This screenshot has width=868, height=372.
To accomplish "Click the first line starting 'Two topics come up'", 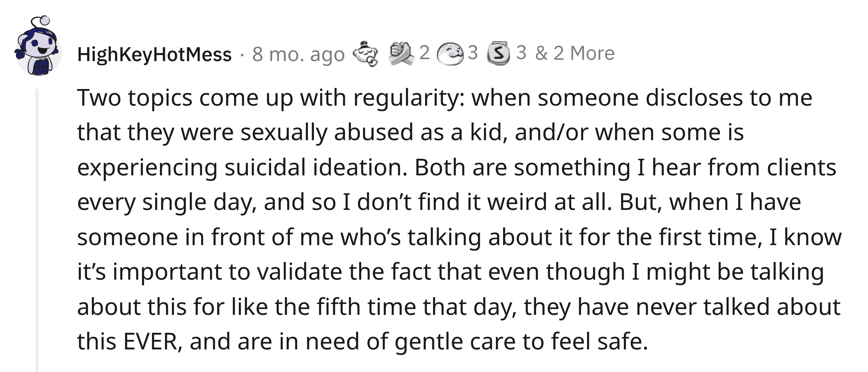I will [x=445, y=98].
